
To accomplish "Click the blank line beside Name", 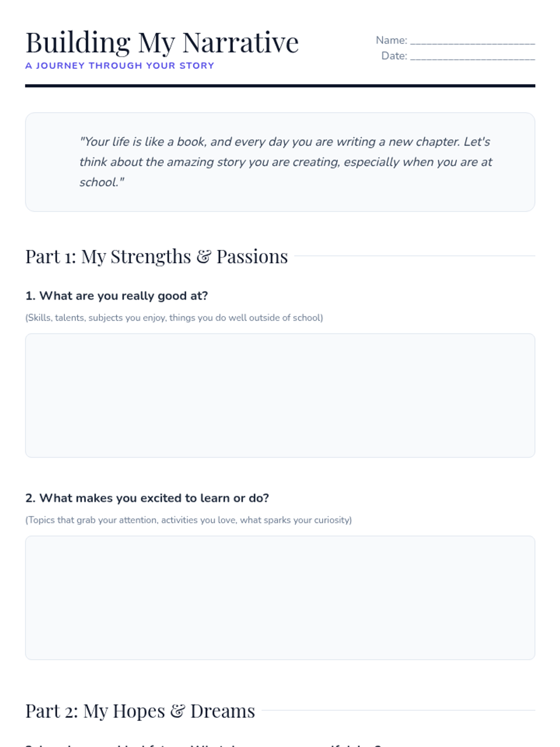I will (x=472, y=42).
